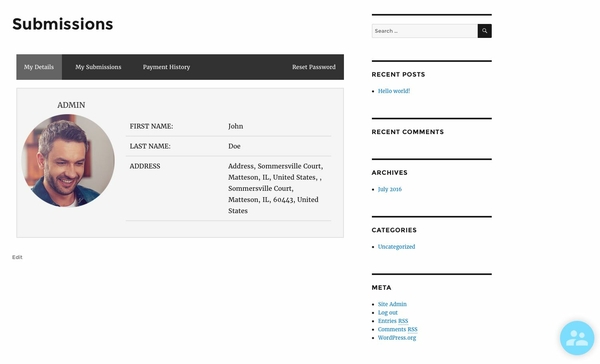
Task: Click the Submissions page title
Action: (63, 24)
